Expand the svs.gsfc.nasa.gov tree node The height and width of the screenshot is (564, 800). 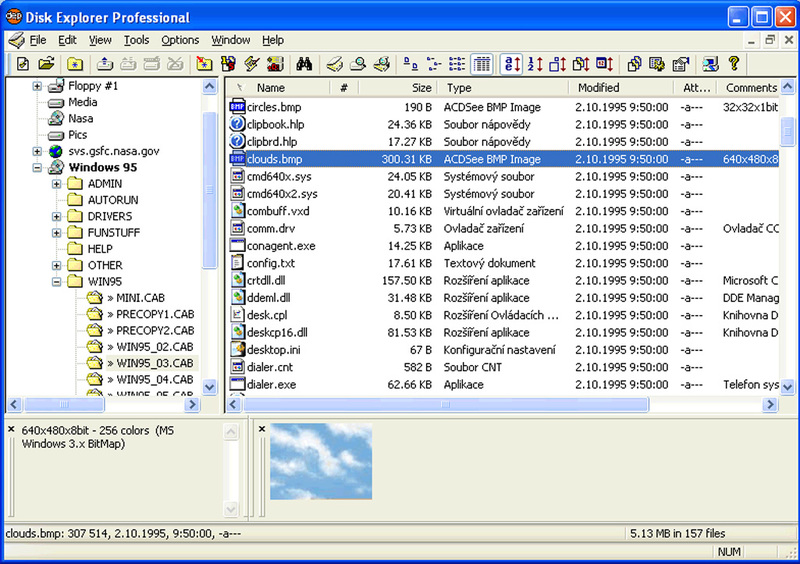[x=37, y=151]
